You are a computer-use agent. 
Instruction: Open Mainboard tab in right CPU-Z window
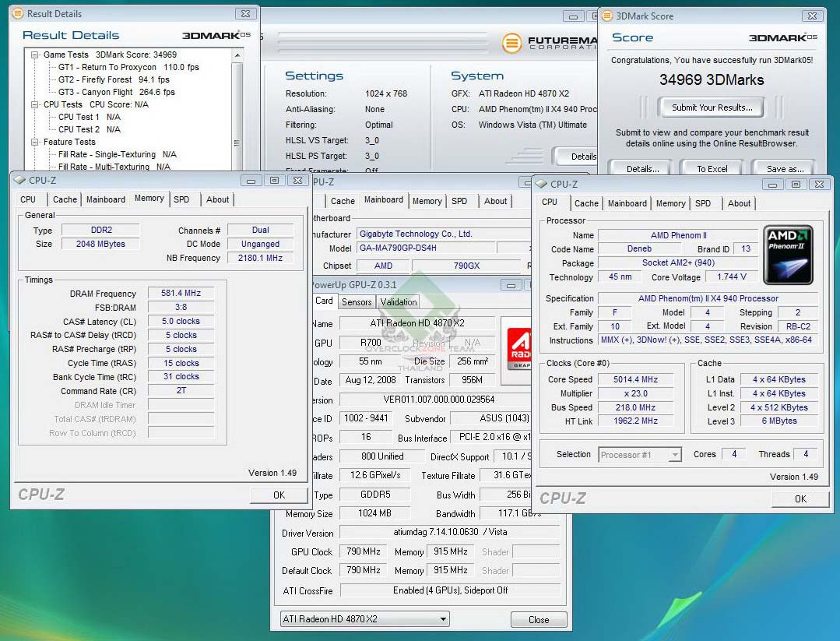(x=627, y=203)
